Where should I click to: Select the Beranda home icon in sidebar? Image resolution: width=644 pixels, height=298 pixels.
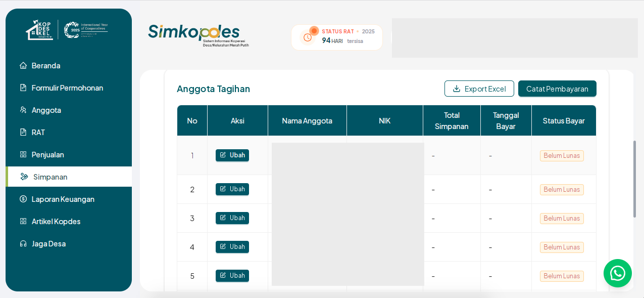click(23, 65)
